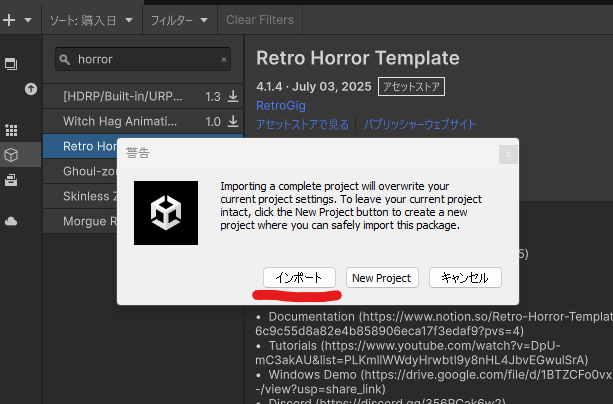Screen dimensions: 613x404
Task: Open the ソート: 購入日 sort dropdown
Action: point(91,20)
